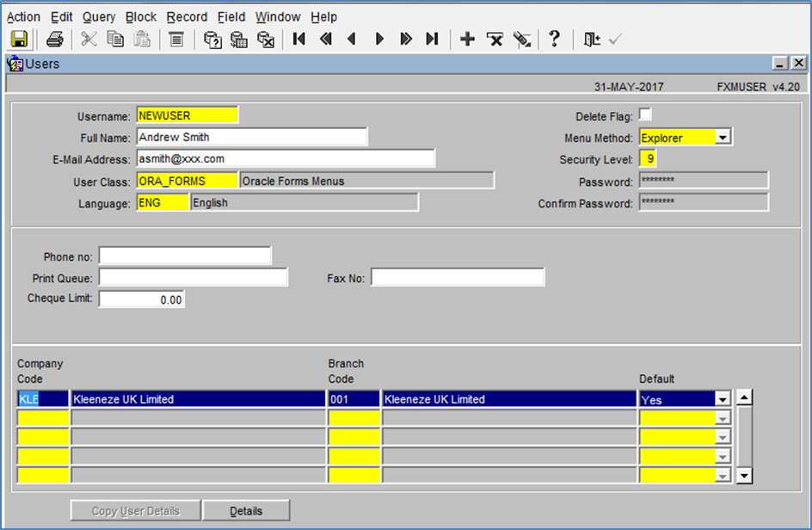Click the Security Level field

(649, 158)
